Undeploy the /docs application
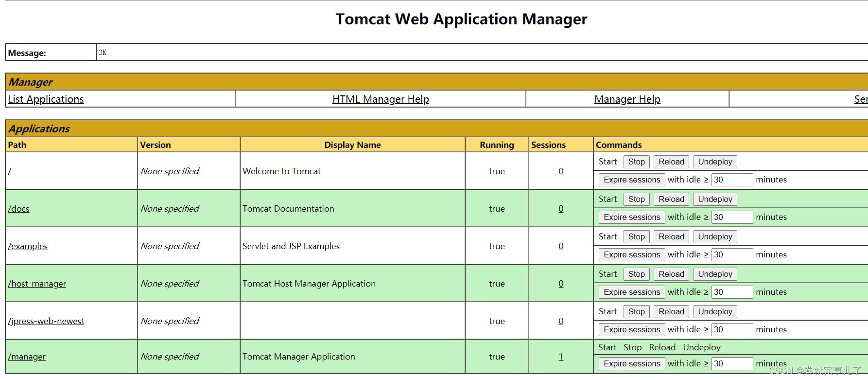868x380 pixels. click(x=715, y=199)
